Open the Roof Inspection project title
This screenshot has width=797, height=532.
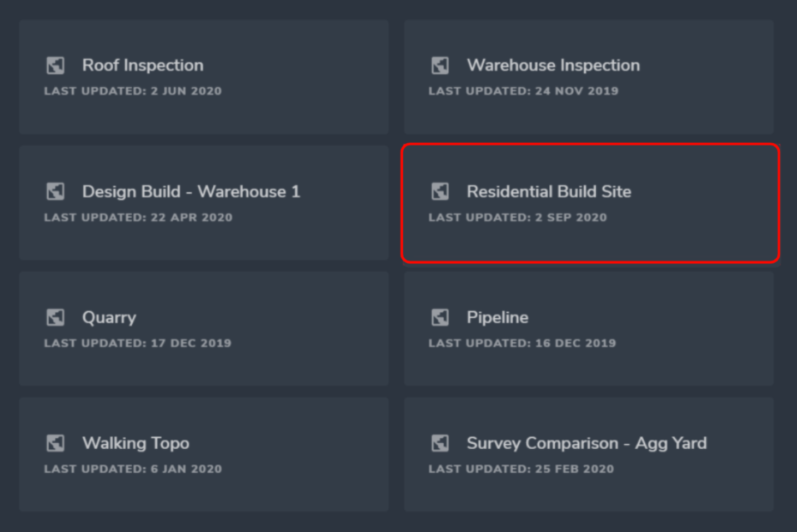point(143,66)
